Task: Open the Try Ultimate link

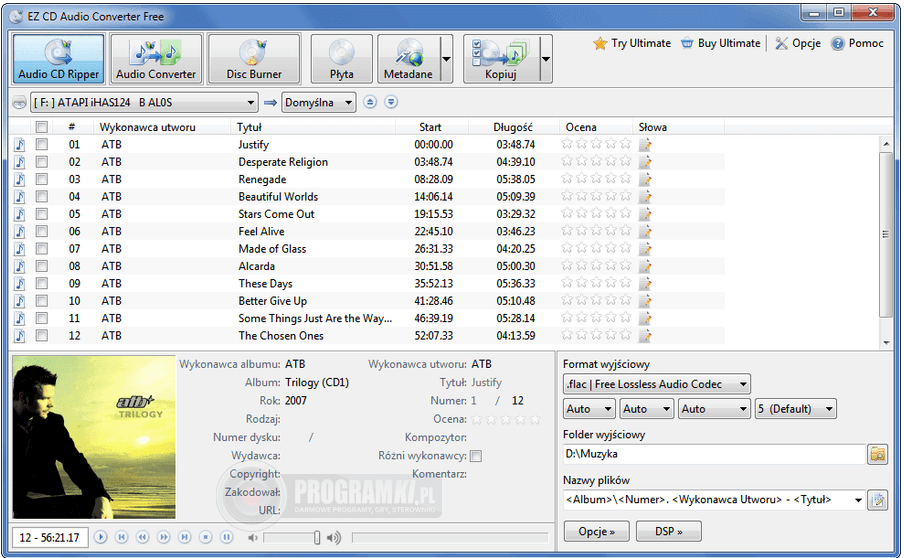Action: 632,43
